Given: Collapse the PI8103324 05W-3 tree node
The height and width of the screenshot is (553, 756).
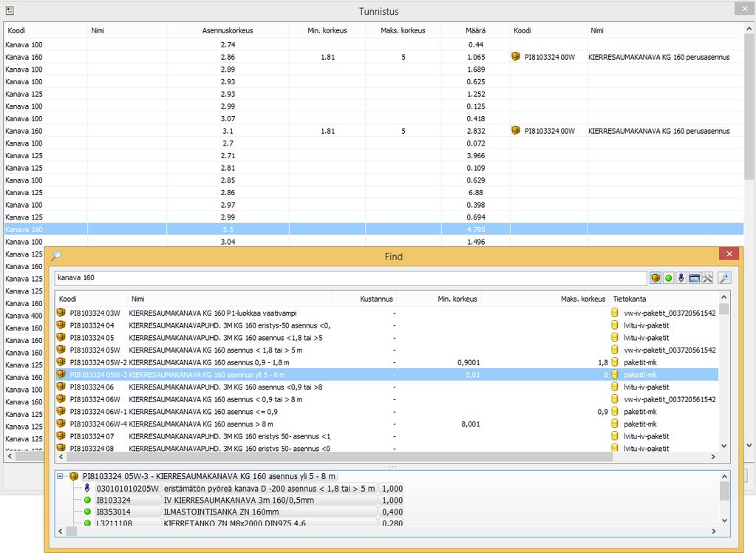Looking at the screenshot, I should click(x=60, y=476).
